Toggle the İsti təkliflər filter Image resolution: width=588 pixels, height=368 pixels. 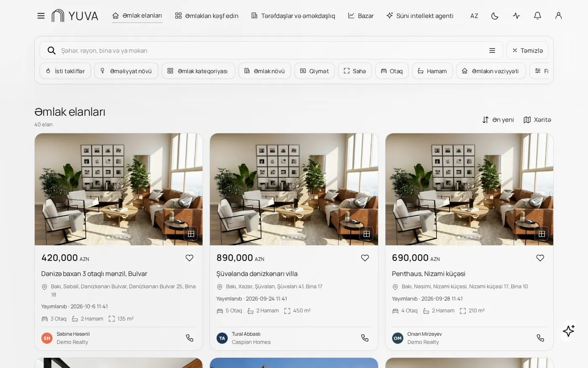65,71
